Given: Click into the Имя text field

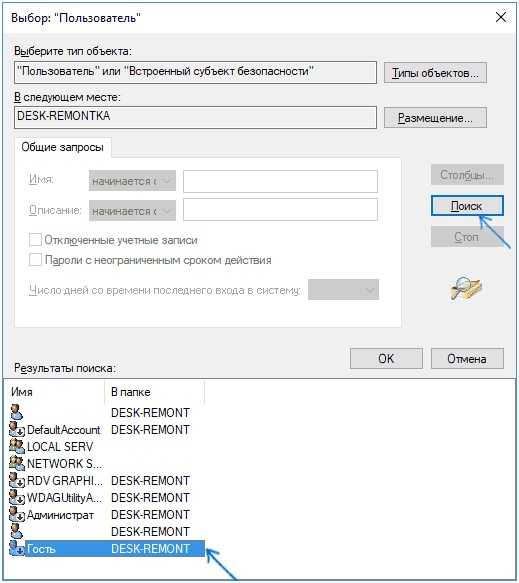Looking at the screenshot, I should click(280, 181).
